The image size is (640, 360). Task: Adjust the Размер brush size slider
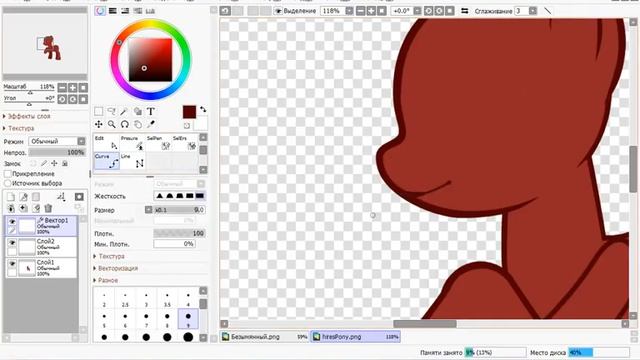(179, 210)
